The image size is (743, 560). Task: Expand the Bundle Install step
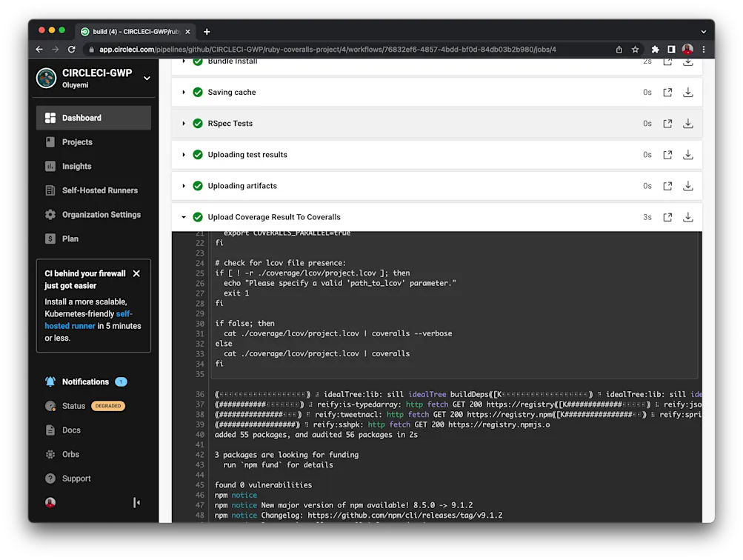click(x=184, y=61)
